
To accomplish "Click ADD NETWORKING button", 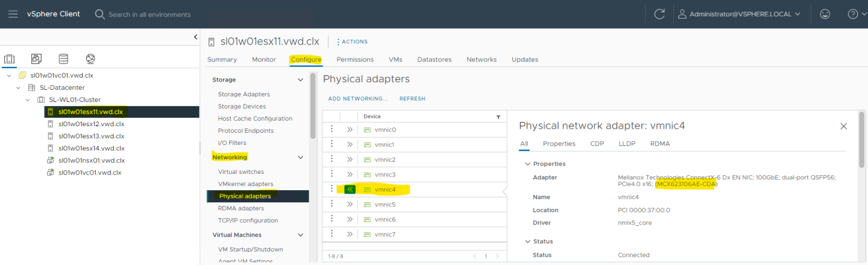I will tap(357, 98).
